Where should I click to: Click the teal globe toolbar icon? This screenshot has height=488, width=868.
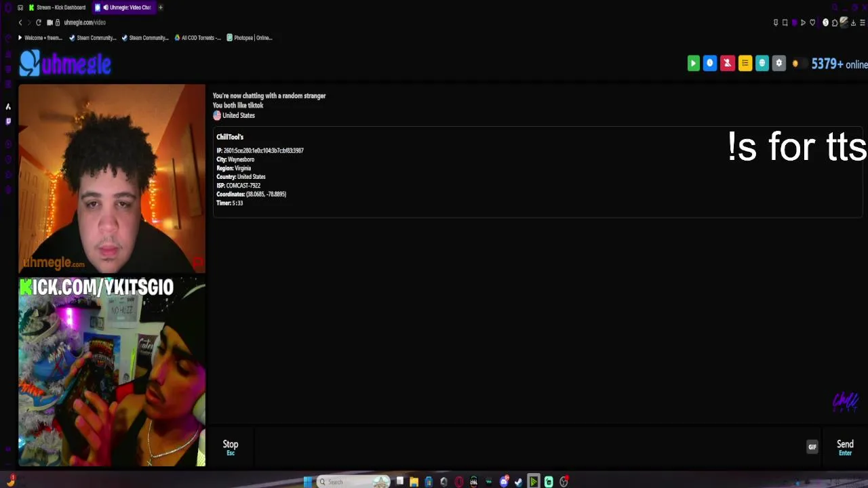[x=762, y=63]
